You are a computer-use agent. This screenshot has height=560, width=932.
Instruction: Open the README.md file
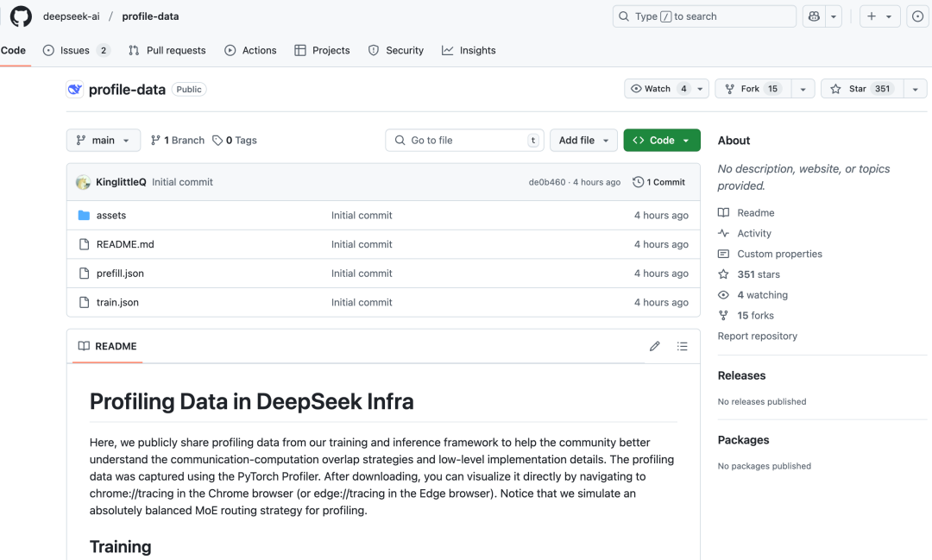125,244
